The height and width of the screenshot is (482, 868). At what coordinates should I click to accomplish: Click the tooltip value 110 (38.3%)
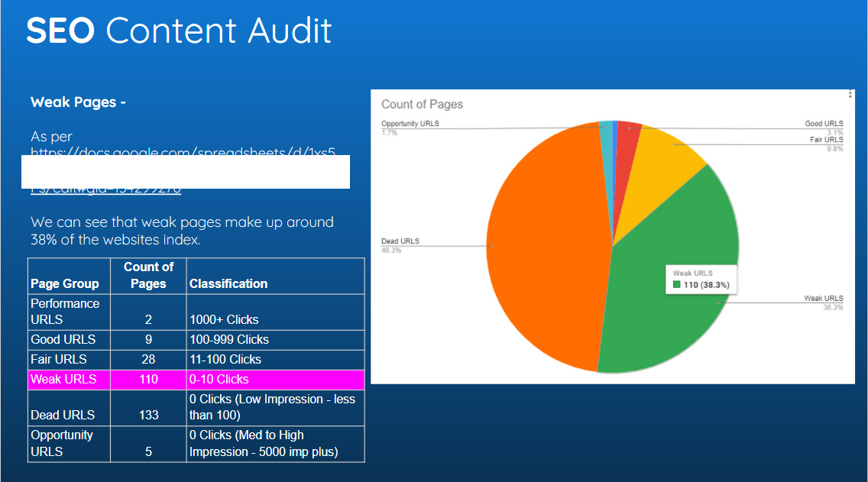click(706, 285)
